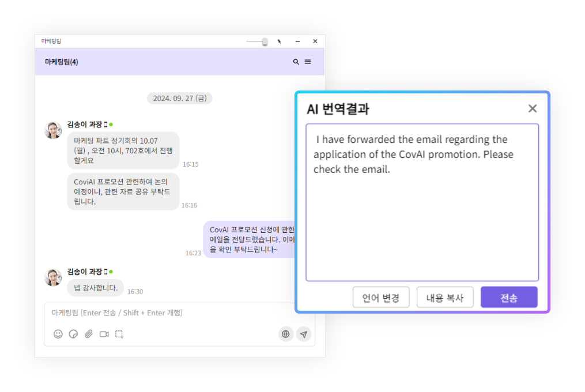This screenshot has height=392, width=585.
Task: Click the paperclip attach file icon
Action: [x=89, y=334]
